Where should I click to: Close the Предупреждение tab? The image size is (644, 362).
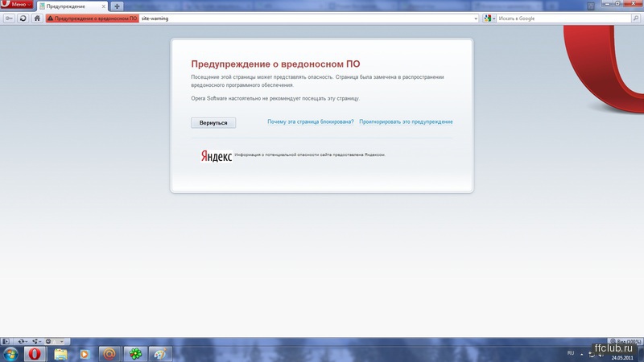pyautogui.click(x=104, y=6)
